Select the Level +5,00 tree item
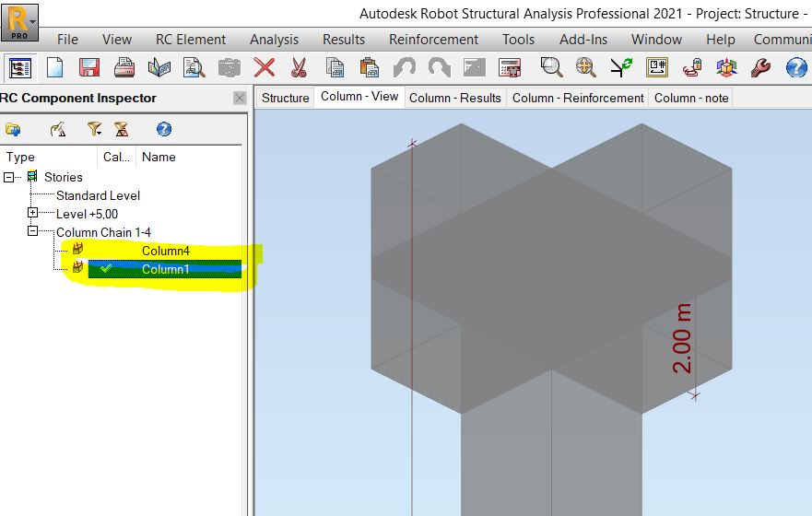This screenshot has height=516, width=812. 87,214
